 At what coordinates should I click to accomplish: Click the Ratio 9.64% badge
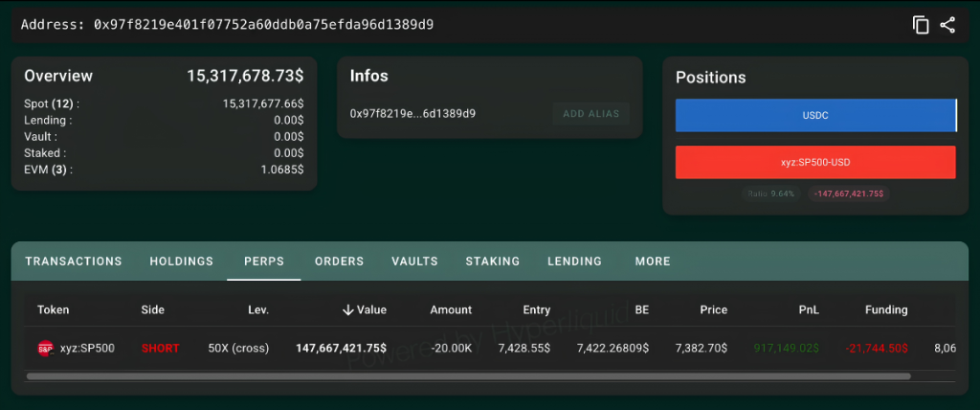[x=770, y=194]
